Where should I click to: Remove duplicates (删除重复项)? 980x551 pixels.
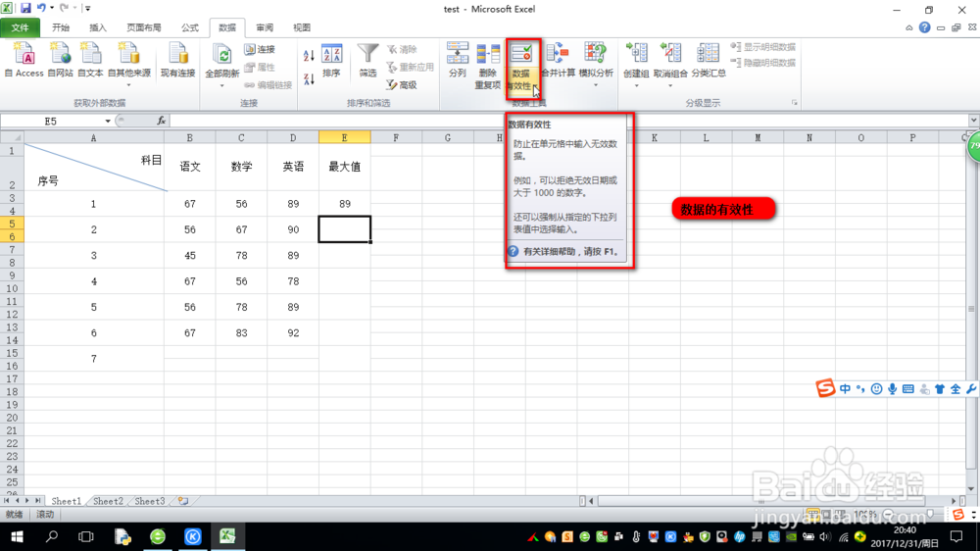tap(487, 66)
